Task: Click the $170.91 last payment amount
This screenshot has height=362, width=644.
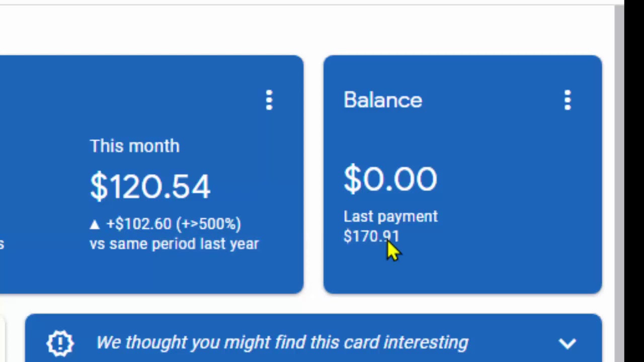Action: pos(371,236)
